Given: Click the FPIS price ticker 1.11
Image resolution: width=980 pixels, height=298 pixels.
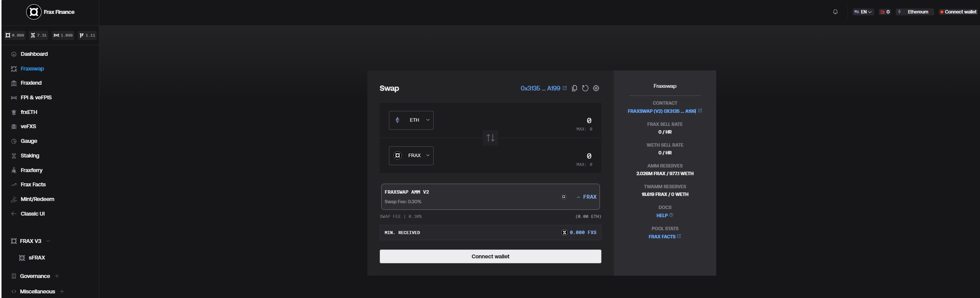Looking at the screenshot, I should (x=87, y=35).
